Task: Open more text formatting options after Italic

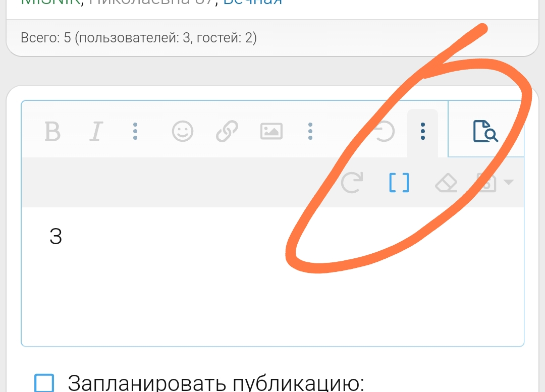Action: pyautogui.click(x=135, y=131)
